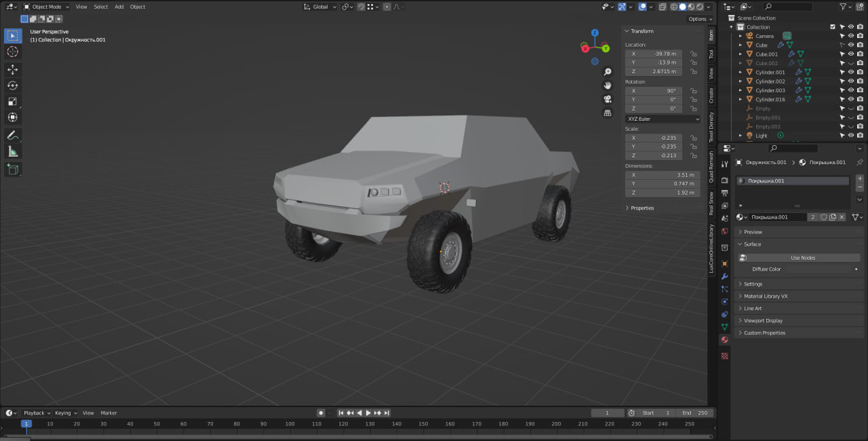Activate the Cursor tool
Image resolution: width=868 pixels, height=441 pixels.
[x=13, y=52]
